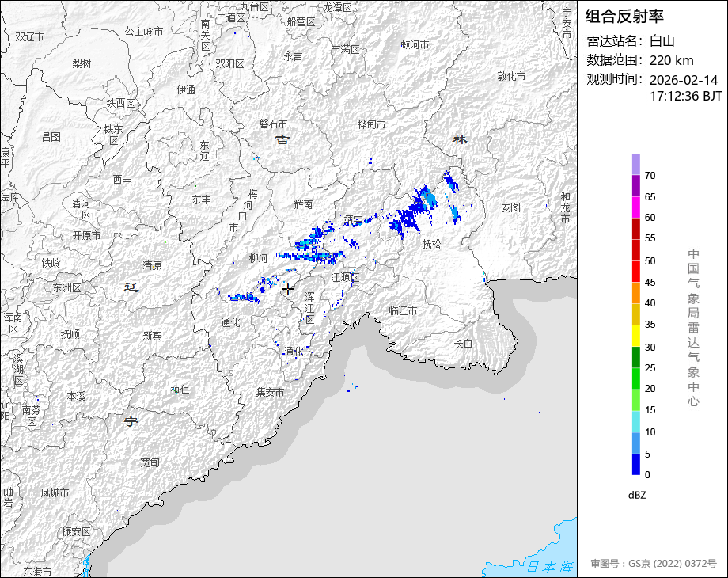This screenshot has width=728, height=578.
Task: Click the observation date 2026-02-14
Action: point(684,80)
